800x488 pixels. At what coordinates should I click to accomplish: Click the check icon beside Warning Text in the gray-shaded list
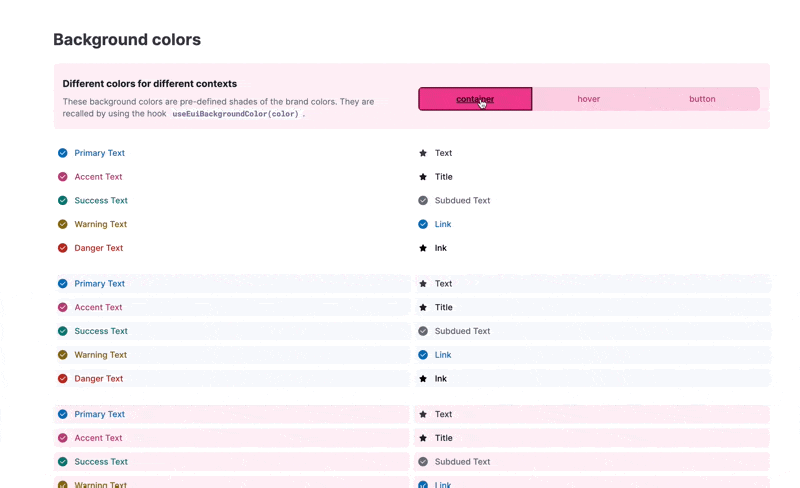(x=63, y=355)
